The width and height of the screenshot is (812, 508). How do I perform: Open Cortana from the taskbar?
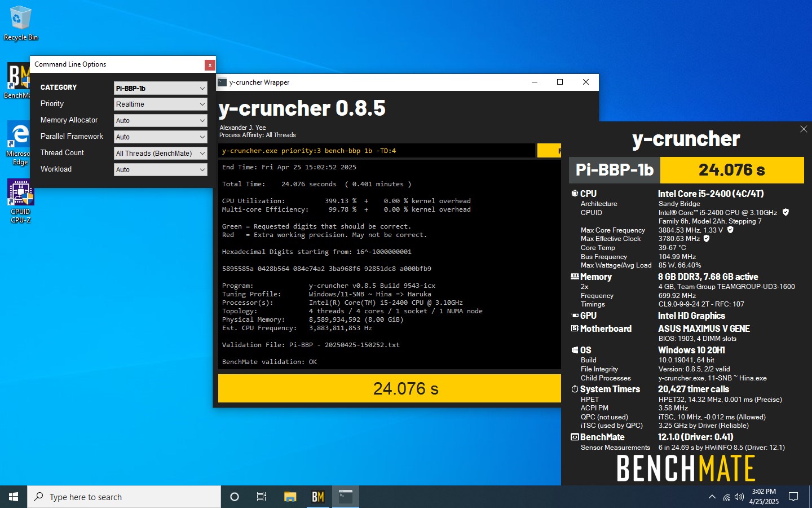tap(235, 497)
